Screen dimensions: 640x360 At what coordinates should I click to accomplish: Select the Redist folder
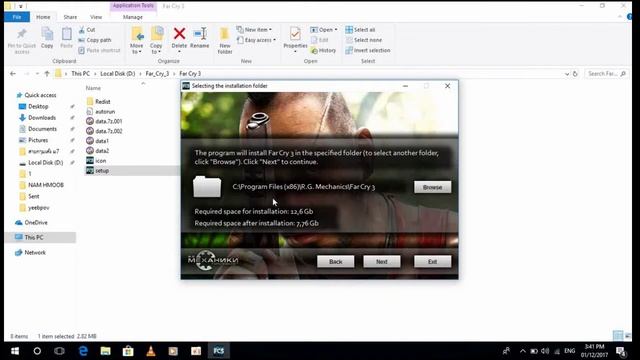(x=102, y=101)
